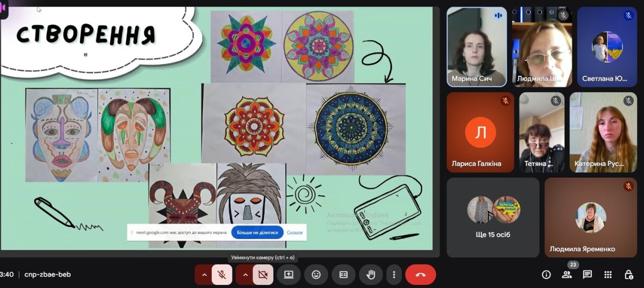
Task: Show the participants list
Action: click(567, 275)
